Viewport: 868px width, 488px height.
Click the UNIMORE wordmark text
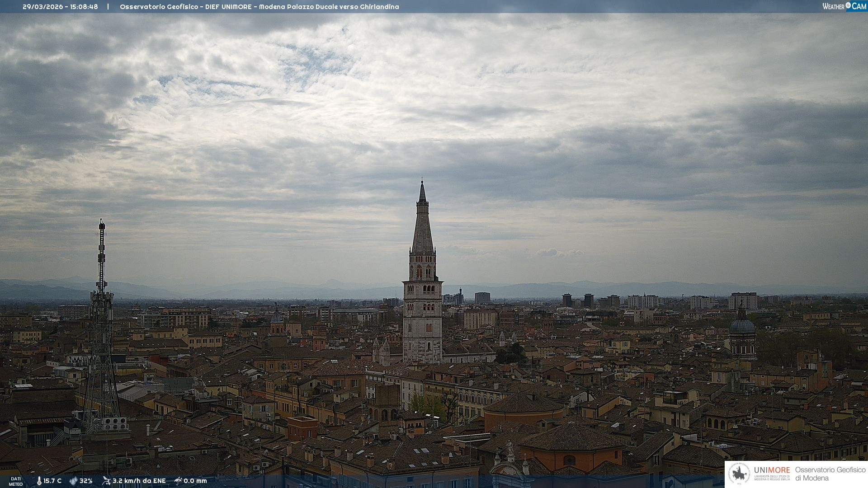coord(772,470)
